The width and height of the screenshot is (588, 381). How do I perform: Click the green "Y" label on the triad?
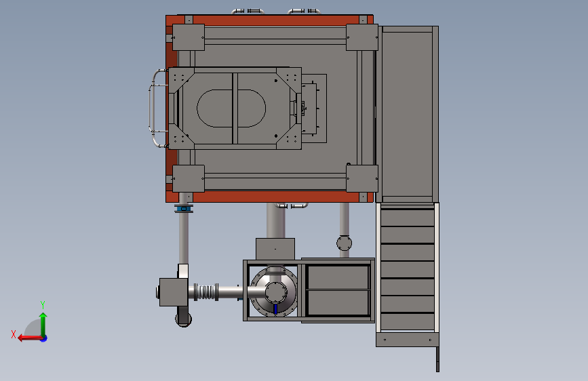coord(43,304)
